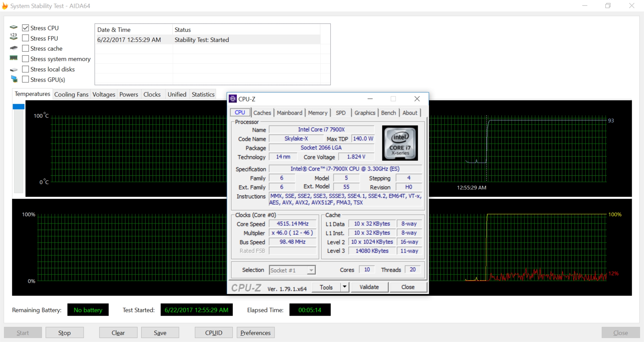Enable the Stress FPU checkbox
644x342 pixels.
click(25, 38)
